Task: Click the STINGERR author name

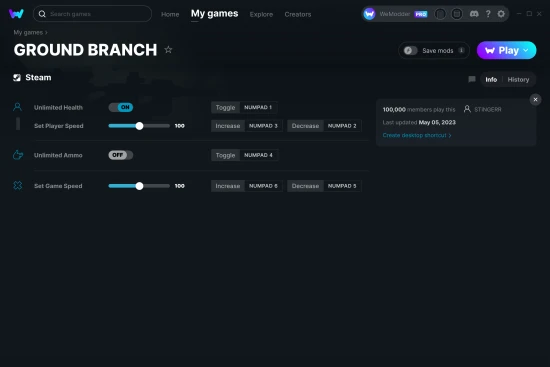Action: [488, 109]
